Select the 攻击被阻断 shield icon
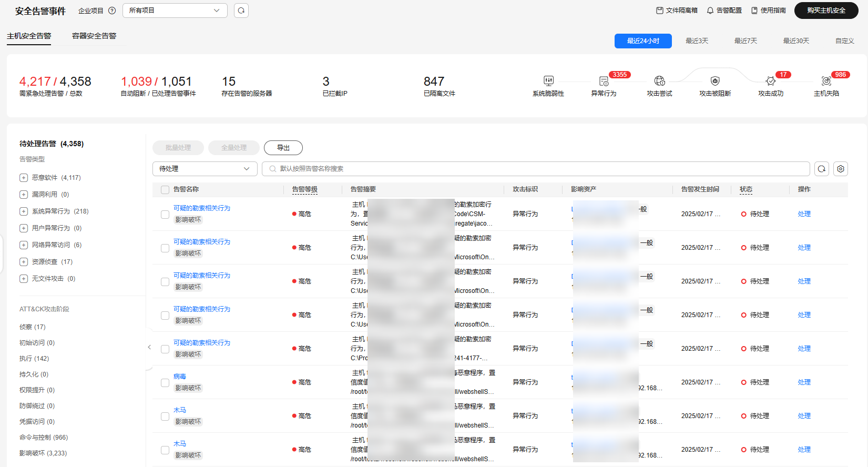Image resolution: width=868 pixels, height=467 pixels. point(715,80)
